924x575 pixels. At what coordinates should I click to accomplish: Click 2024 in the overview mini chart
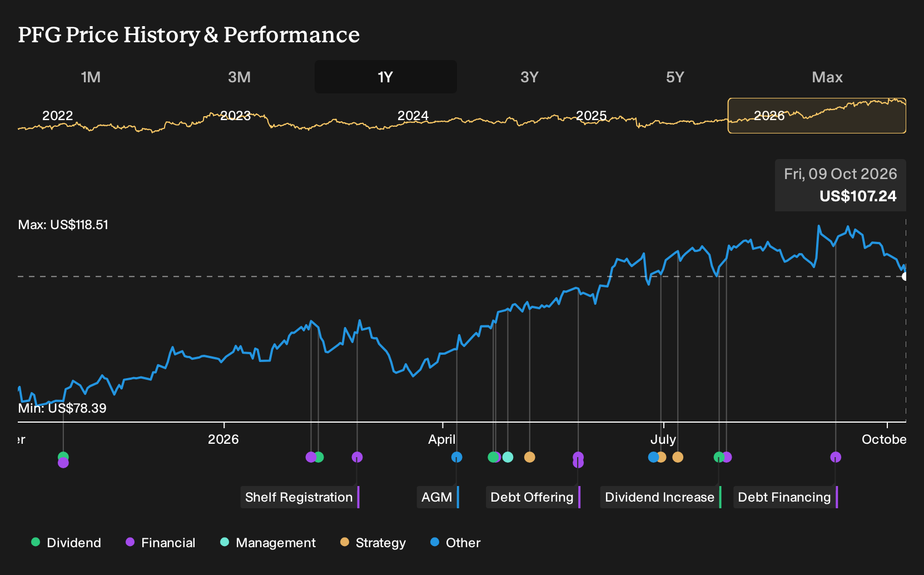[413, 116]
